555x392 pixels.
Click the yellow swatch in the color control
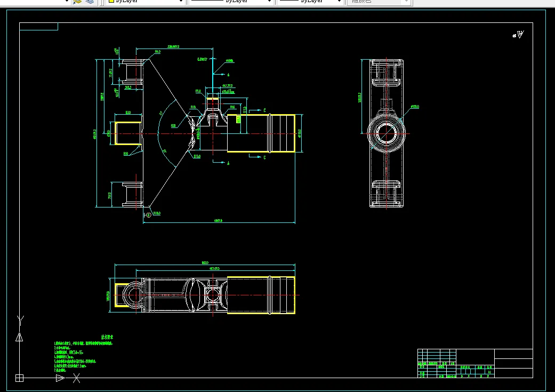click(111, 1)
